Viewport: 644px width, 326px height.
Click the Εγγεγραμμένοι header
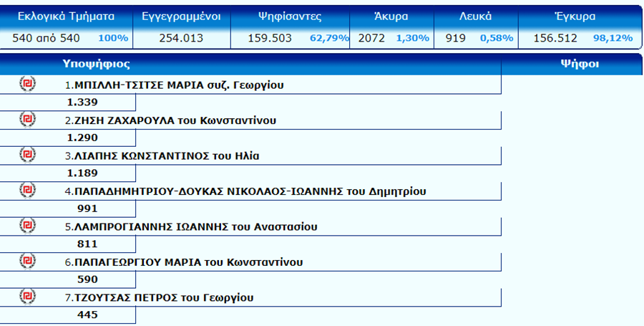(x=181, y=17)
